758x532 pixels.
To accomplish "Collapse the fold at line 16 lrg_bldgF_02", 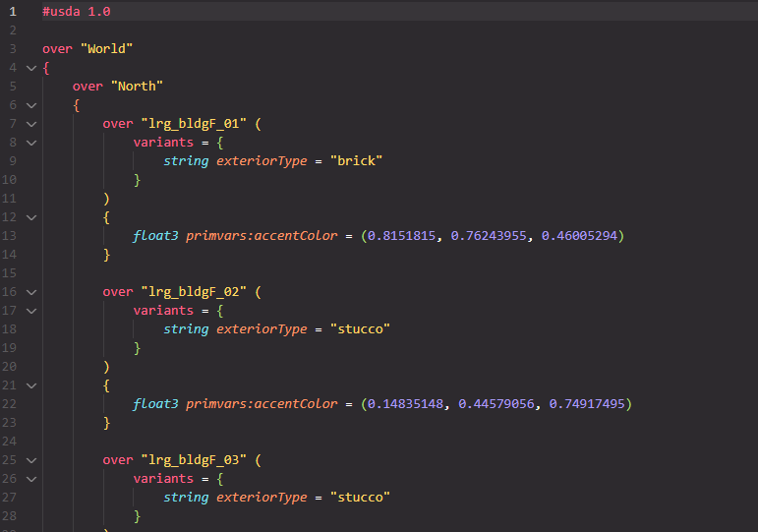I will coord(31,293).
